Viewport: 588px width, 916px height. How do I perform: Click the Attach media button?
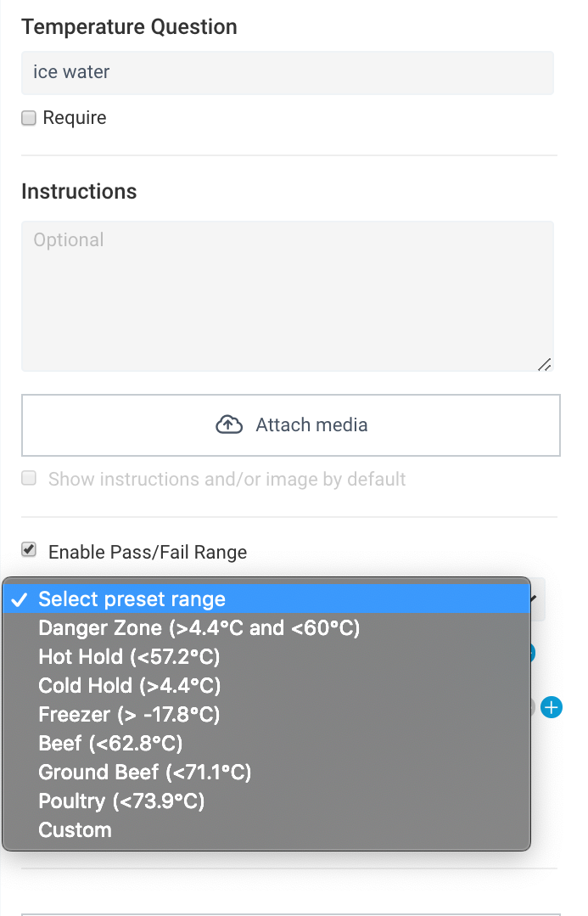291,424
